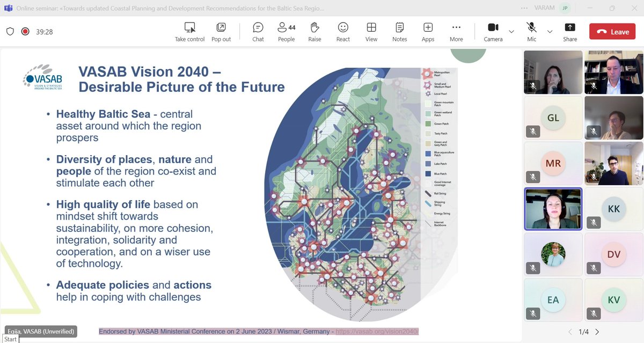644x343 pixels.
Task: Toggle the Camera on
Action: tap(493, 32)
